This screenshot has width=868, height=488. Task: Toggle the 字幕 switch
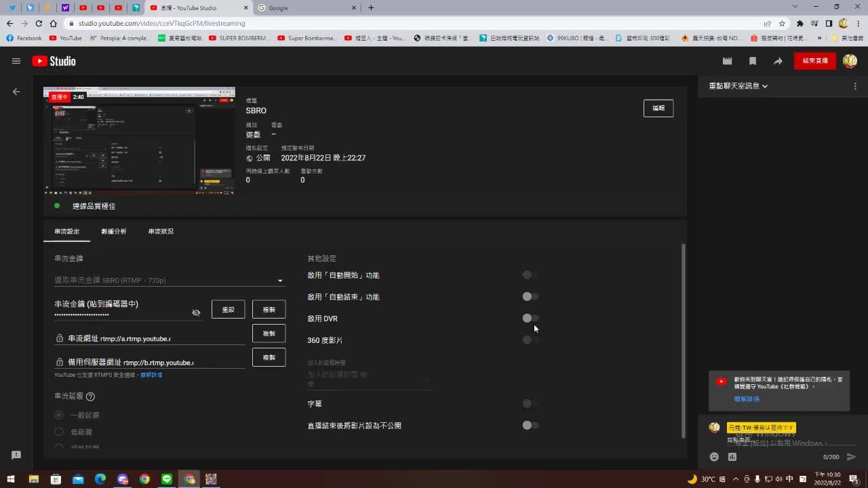click(x=530, y=403)
